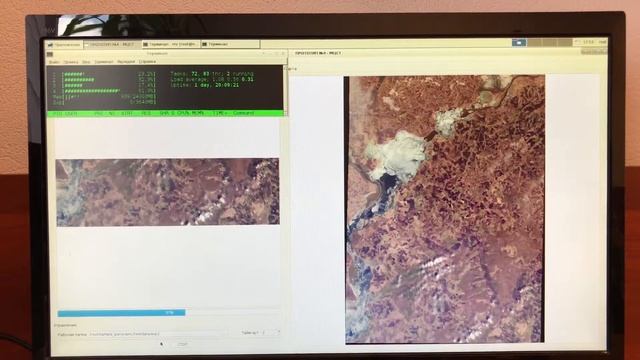Click the uptime value in htop
Image resolution: width=640 pixels, height=360 pixels.
click(216, 85)
